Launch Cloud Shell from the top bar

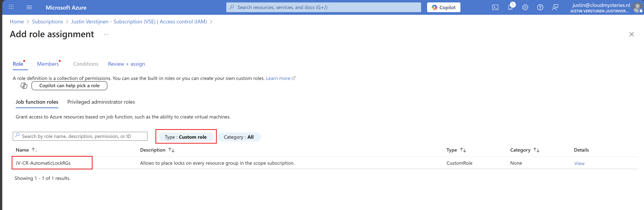[x=495, y=7]
